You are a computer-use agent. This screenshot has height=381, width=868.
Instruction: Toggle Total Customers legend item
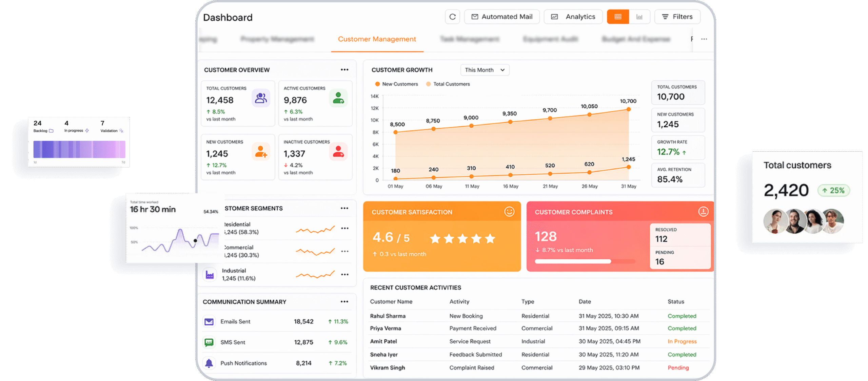click(448, 84)
